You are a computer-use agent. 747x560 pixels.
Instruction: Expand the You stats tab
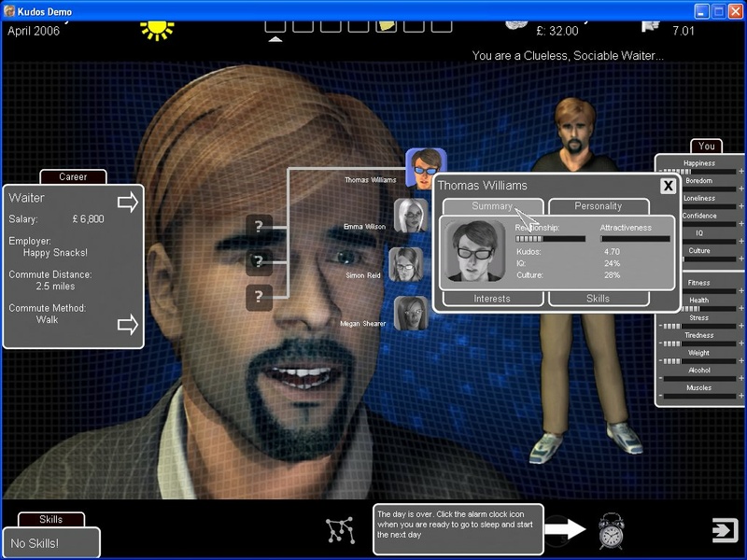(x=706, y=146)
